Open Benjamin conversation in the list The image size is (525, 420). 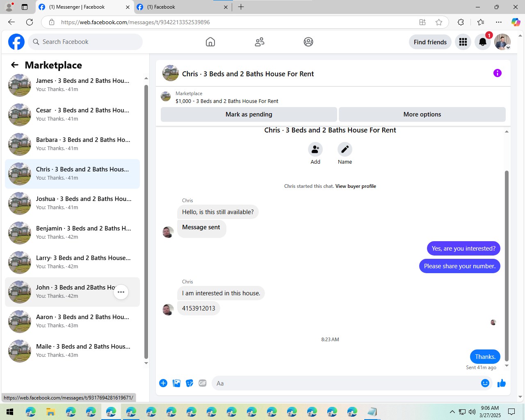tap(72, 233)
